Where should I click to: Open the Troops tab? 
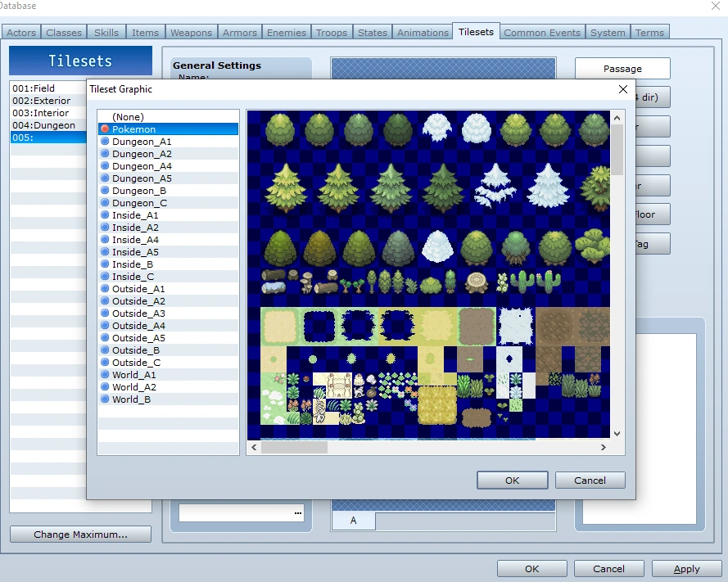pos(332,33)
